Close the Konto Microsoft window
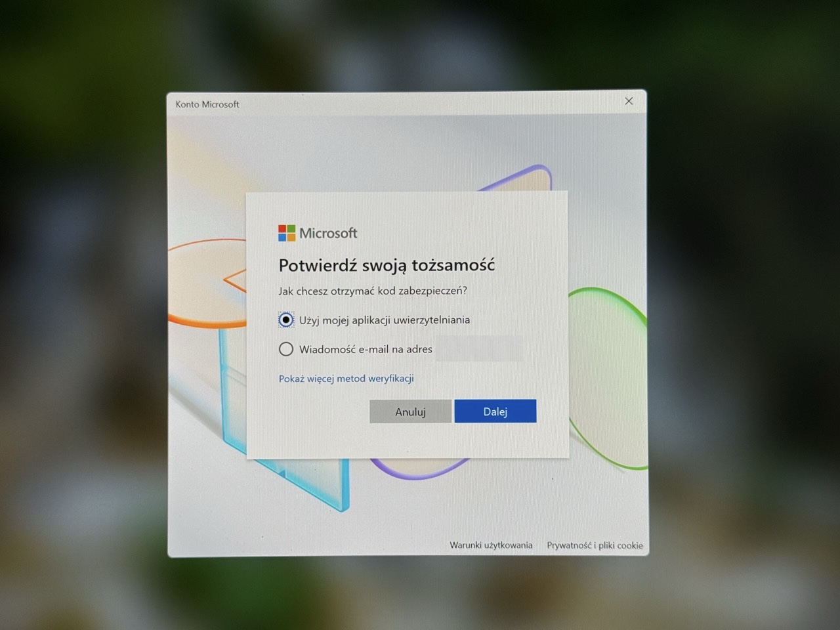 (x=629, y=101)
